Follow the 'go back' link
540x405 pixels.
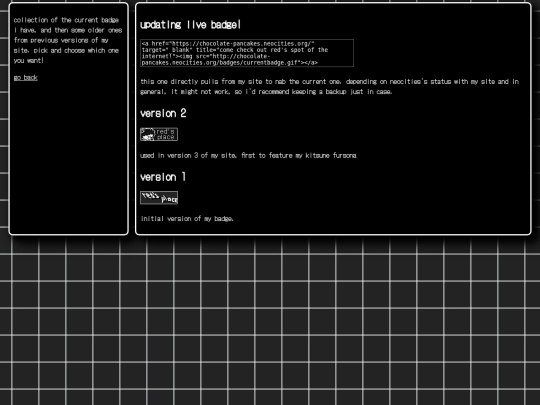pyautogui.click(x=25, y=77)
